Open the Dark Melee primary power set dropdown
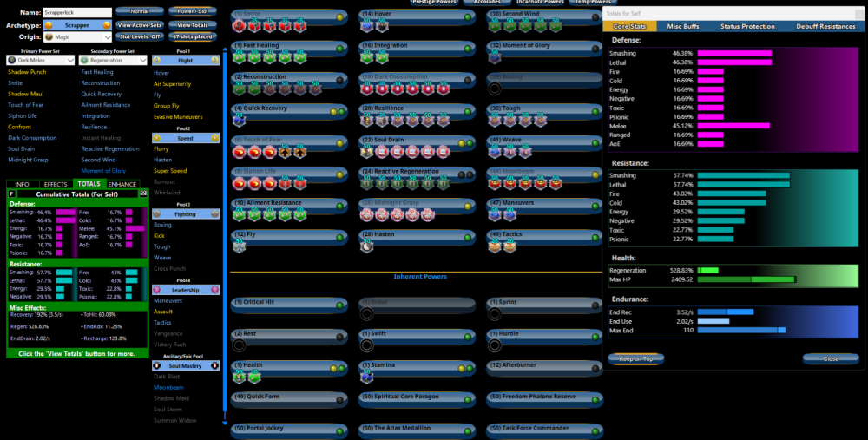This screenshot has width=868, height=440. coord(40,60)
